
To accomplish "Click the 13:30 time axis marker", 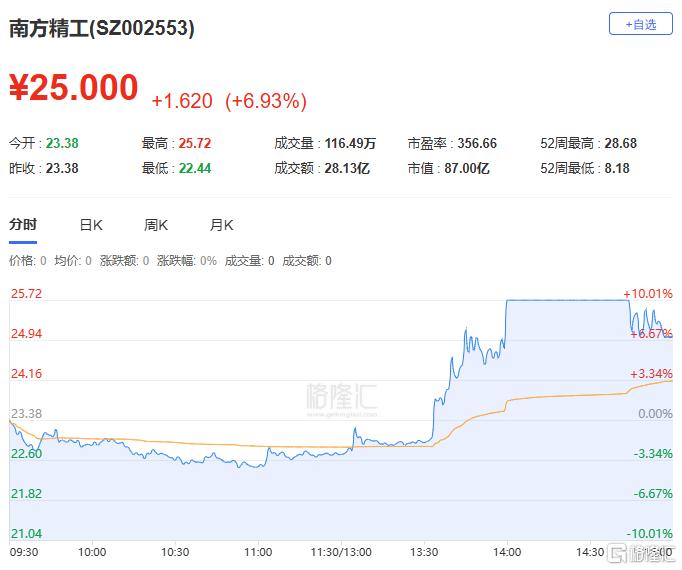I will [x=424, y=552].
